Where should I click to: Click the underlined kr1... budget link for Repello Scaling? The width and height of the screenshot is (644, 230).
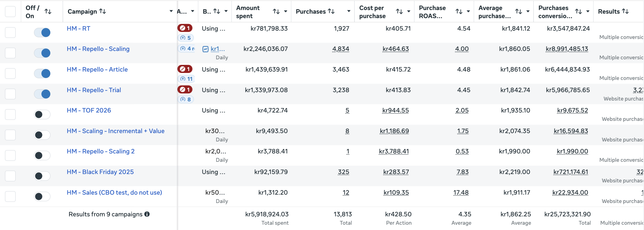point(218,49)
